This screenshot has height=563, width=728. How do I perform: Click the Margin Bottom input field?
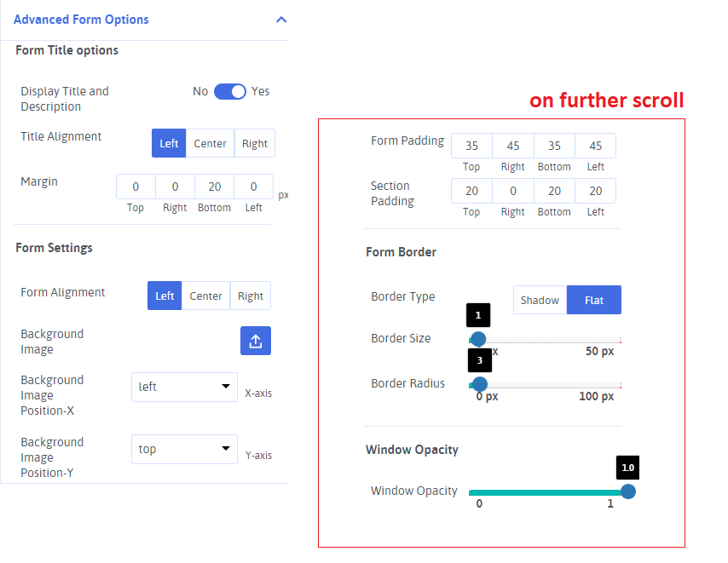(x=214, y=187)
